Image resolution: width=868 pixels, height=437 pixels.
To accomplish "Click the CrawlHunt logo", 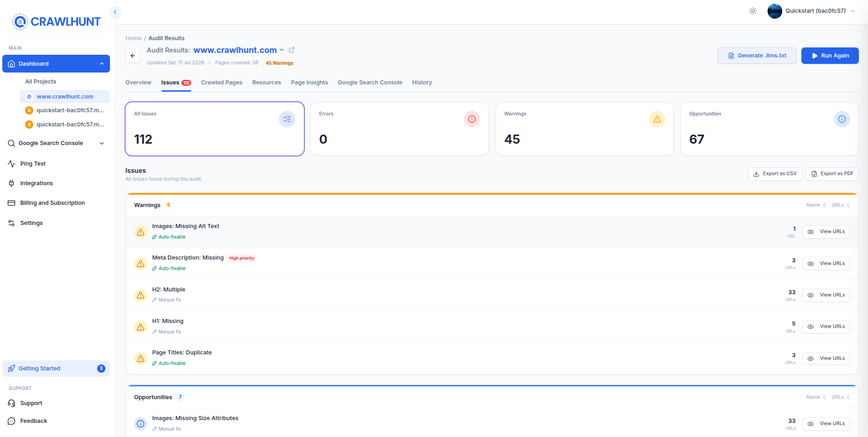I will [56, 21].
